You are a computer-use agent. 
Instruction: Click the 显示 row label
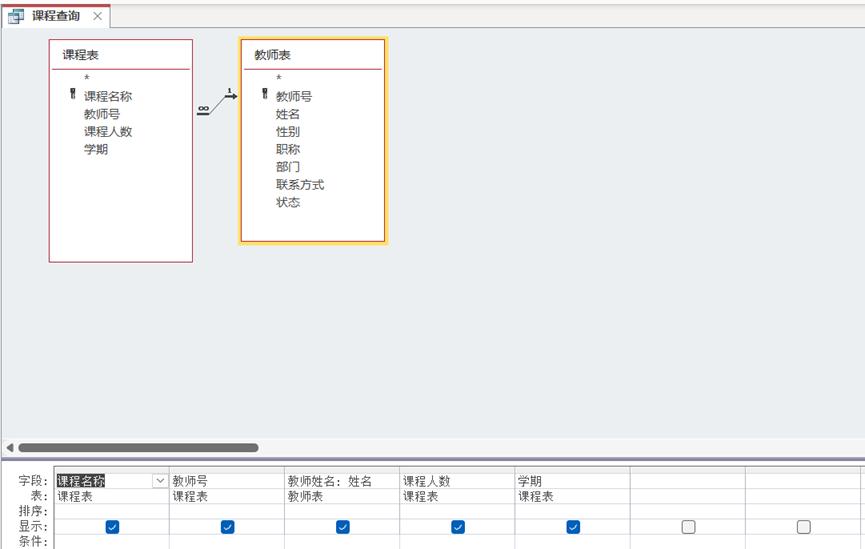coord(33,527)
